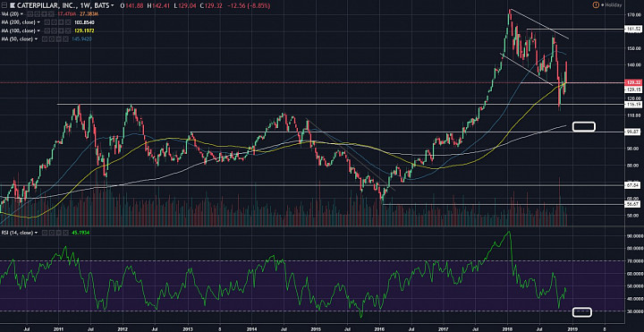This screenshot has width=644, height=332.
Task: Click the 2019 label on time axis
Action: (x=573, y=328)
